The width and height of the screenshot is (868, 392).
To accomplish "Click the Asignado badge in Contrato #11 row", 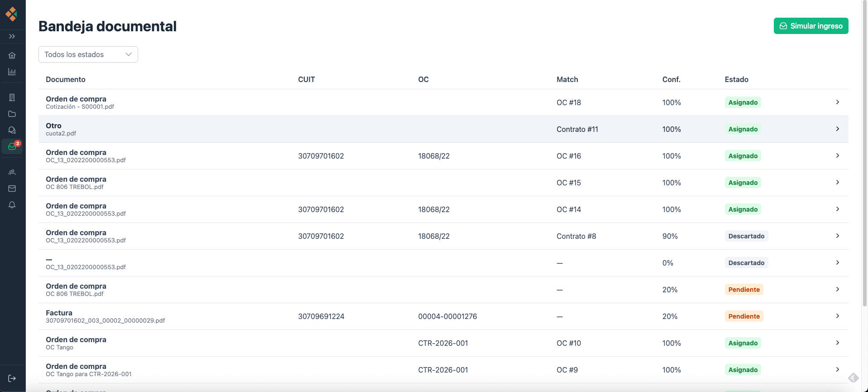I will [x=743, y=129].
